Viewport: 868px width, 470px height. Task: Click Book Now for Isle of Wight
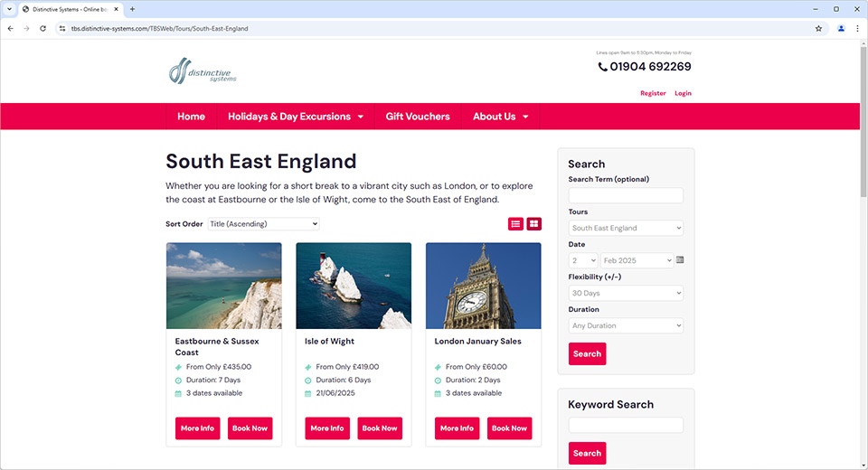(x=380, y=428)
